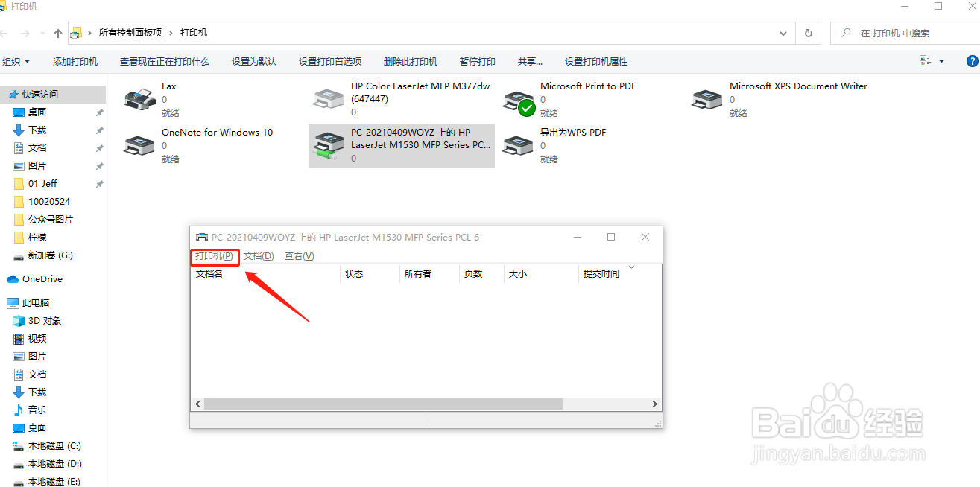Image resolution: width=980 pixels, height=487 pixels.
Task: Open 文档(D) menu in queue window
Action: click(259, 256)
